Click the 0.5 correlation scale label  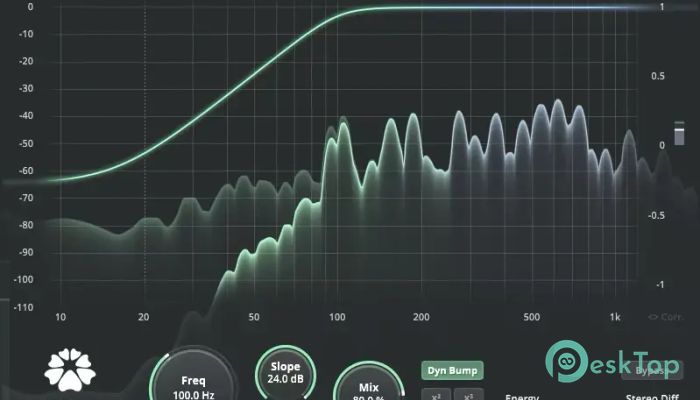point(658,76)
